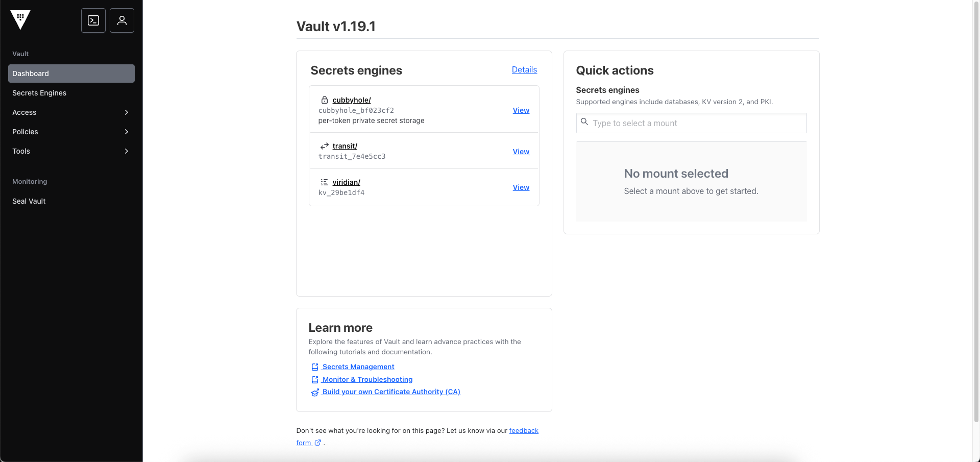This screenshot has width=980, height=462.
Task: Click the viridian KV list icon
Action: click(x=325, y=182)
